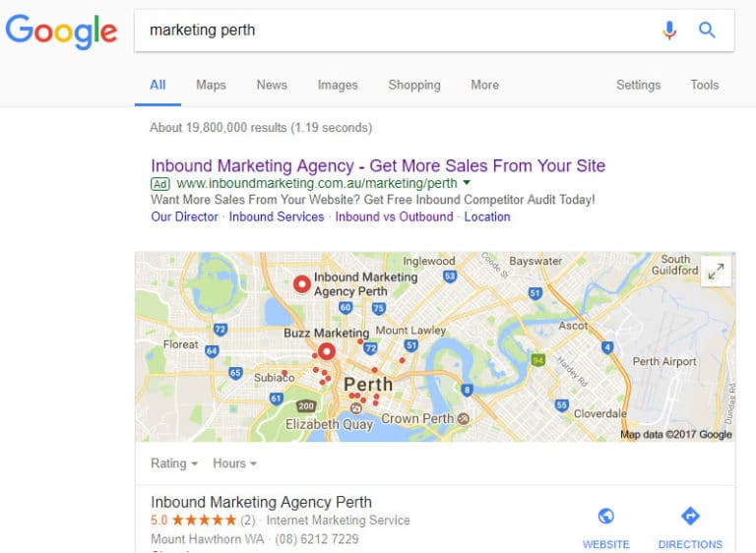Click the voice search microphone icon
Viewport: 756px width, 553px height.
(x=668, y=30)
